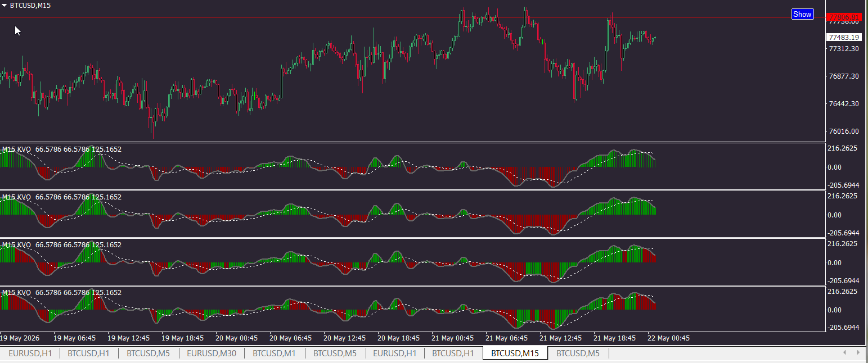868x363 pixels.
Task: Select the red horizontal price line
Action: point(394,17)
